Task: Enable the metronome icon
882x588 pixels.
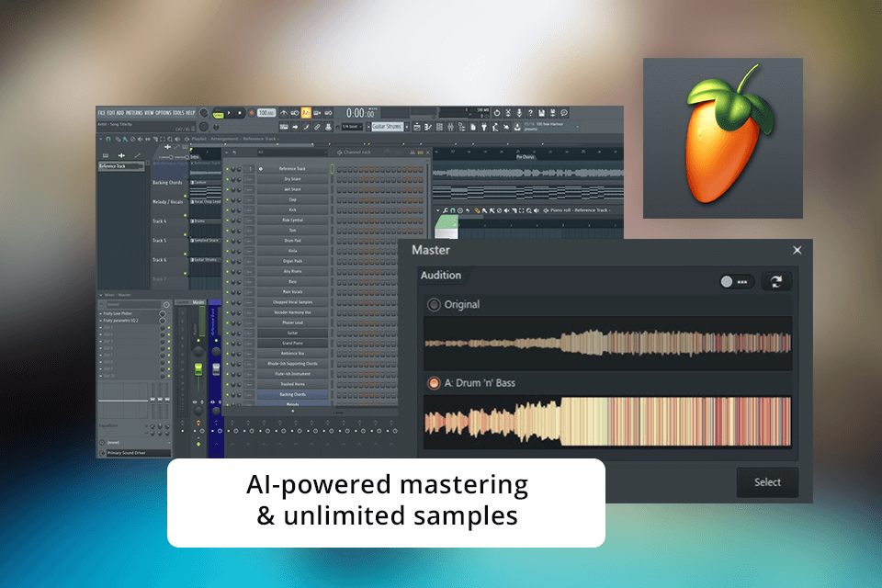Action: (x=284, y=112)
